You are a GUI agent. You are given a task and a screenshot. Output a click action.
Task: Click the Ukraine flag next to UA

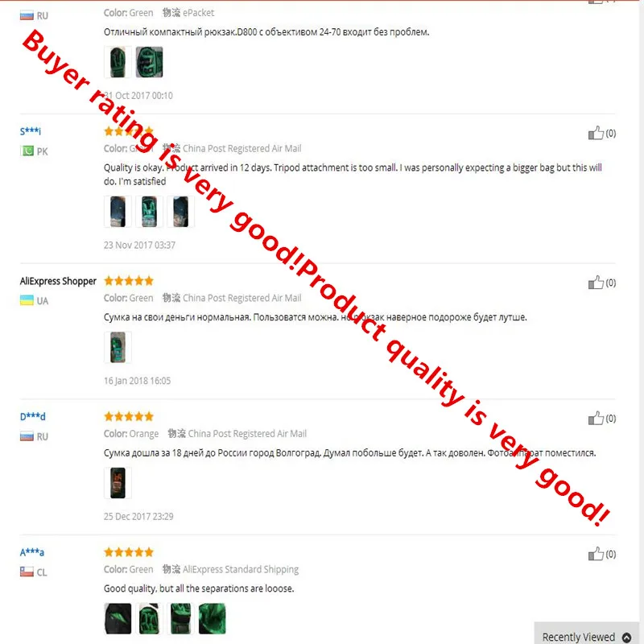27,300
